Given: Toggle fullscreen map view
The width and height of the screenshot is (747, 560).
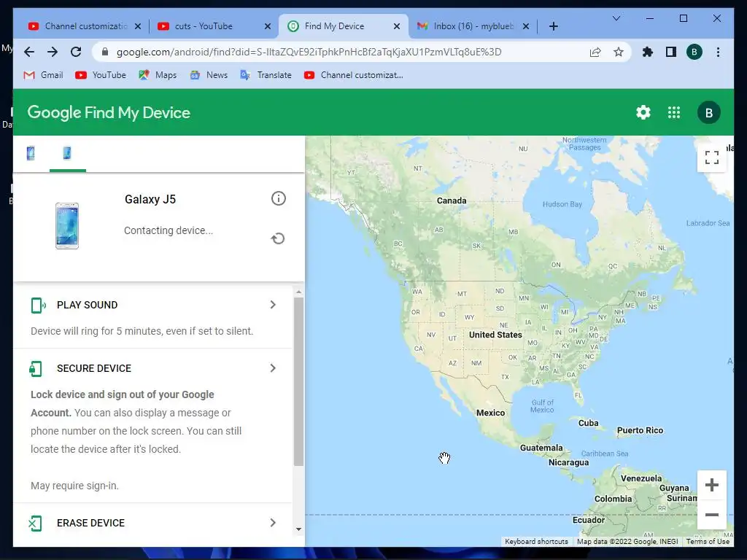Looking at the screenshot, I should 712,157.
